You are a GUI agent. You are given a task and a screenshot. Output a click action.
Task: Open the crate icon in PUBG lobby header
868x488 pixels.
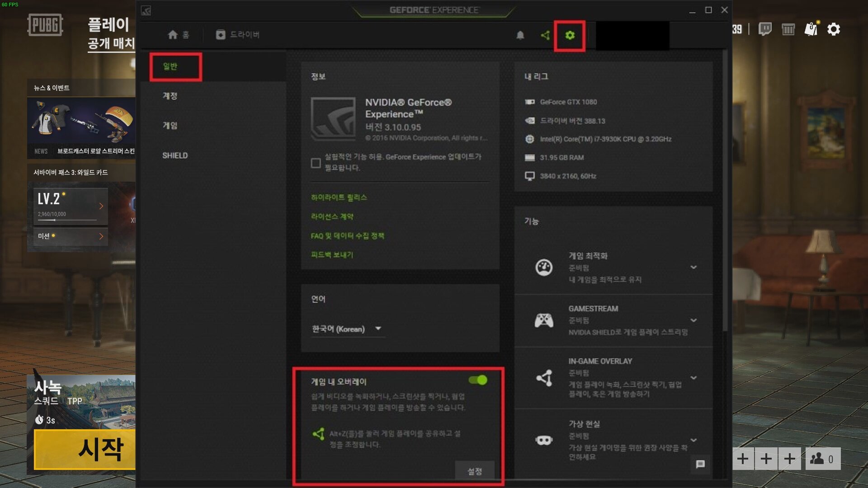coord(788,29)
